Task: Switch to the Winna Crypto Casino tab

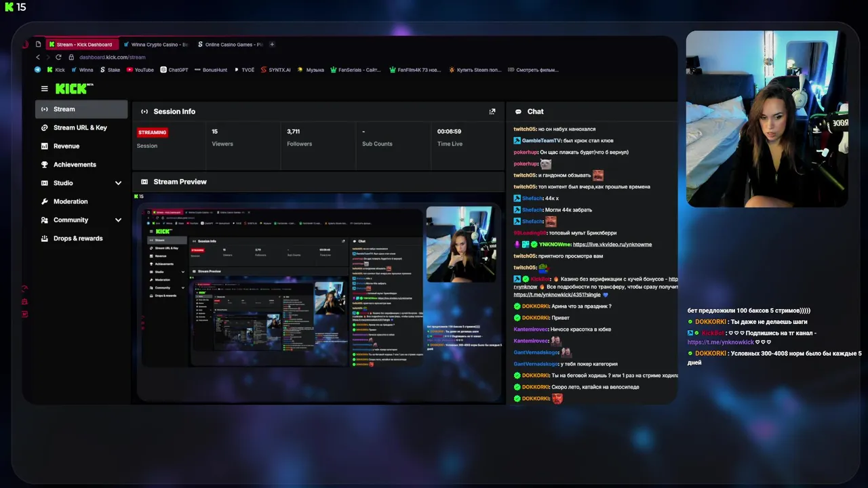Action: [155, 44]
